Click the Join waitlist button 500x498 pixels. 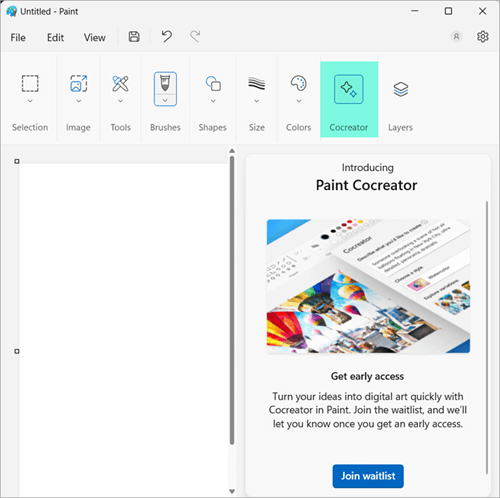[x=368, y=476]
